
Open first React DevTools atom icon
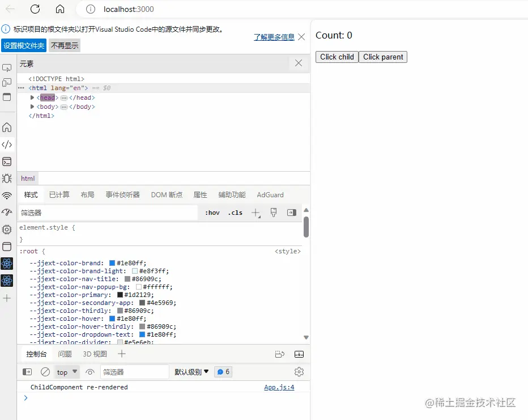tap(7, 264)
